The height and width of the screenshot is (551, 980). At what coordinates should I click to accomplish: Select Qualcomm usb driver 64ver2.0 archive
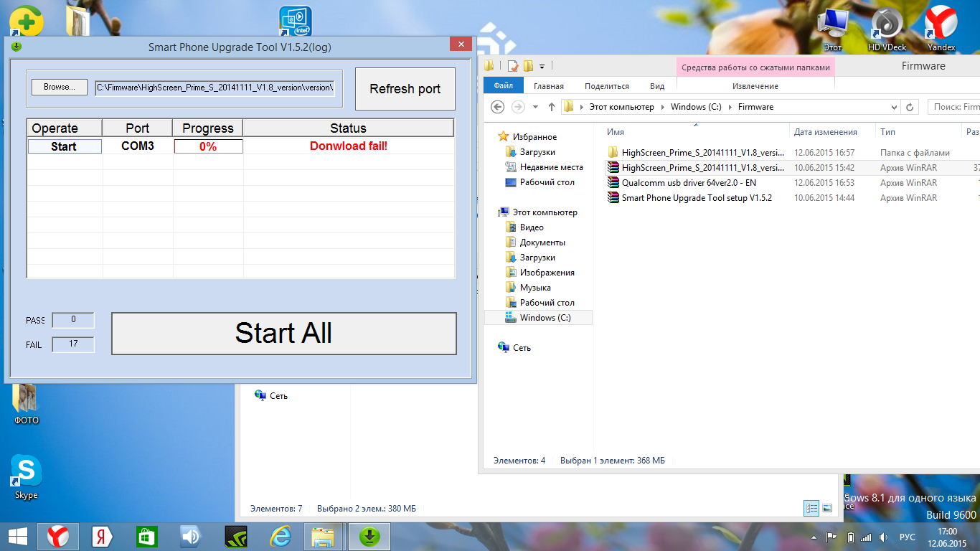point(688,183)
